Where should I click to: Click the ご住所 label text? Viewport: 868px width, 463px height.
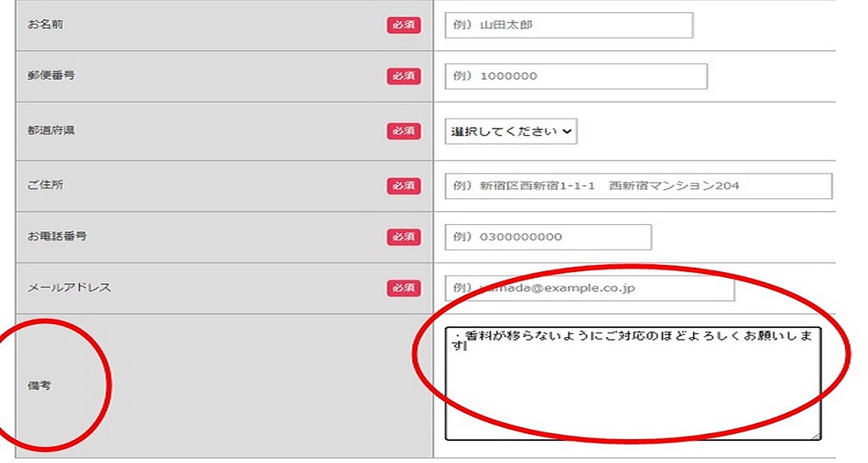44,185
